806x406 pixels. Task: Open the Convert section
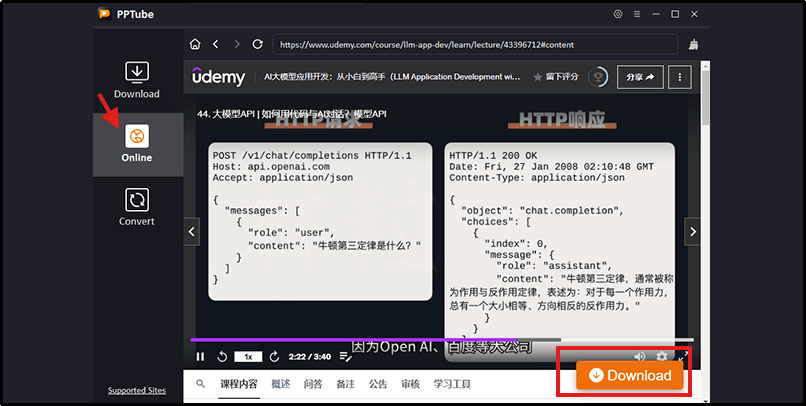pos(137,207)
